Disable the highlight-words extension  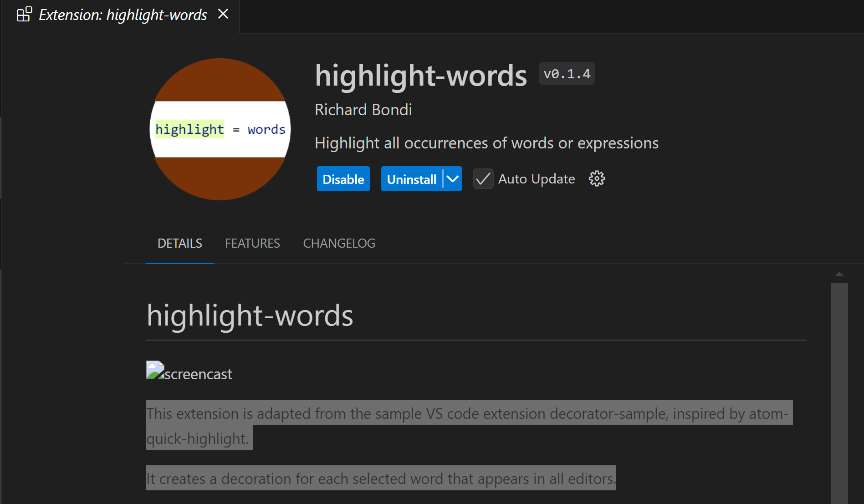pyautogui.click(x=343, y=178)
